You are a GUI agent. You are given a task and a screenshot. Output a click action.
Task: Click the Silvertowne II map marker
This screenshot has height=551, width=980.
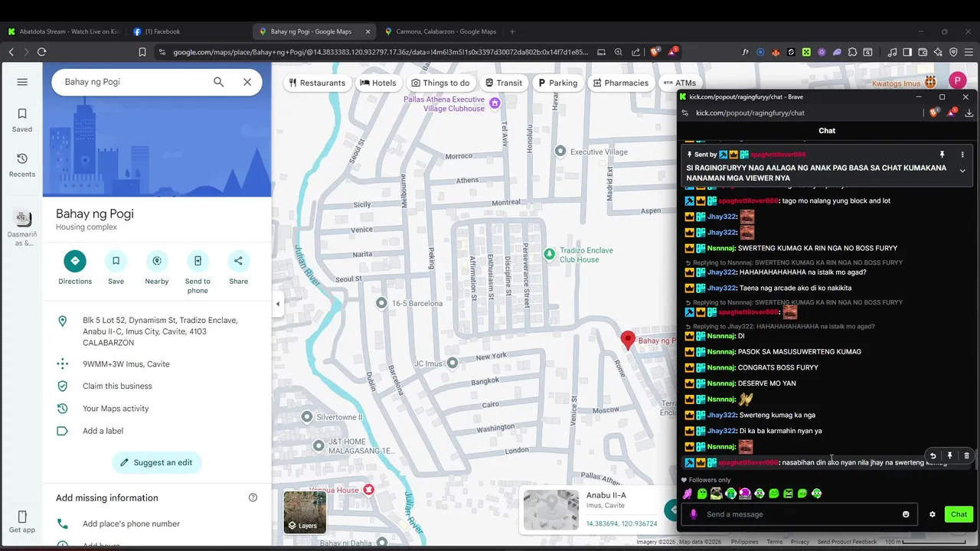[x=307, y=416]
